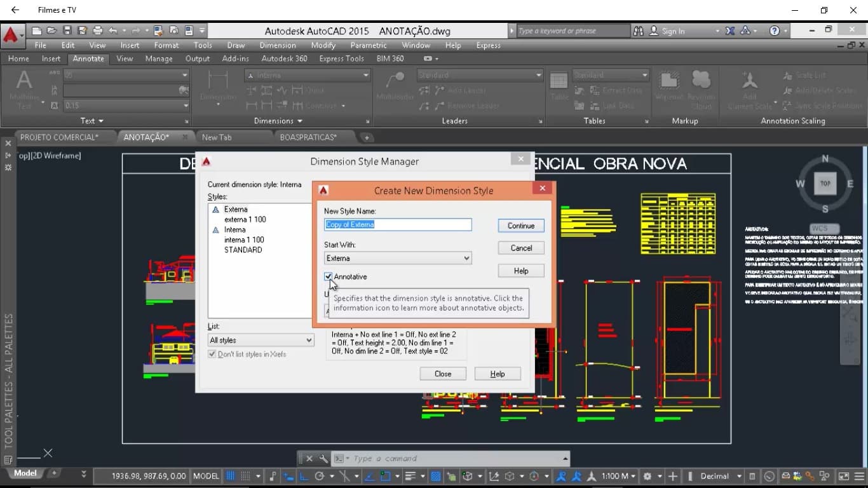Click the Redo arrow in Quick Access toolbar
The height and width of the screenshot is (488, 868).
[135, 30]
